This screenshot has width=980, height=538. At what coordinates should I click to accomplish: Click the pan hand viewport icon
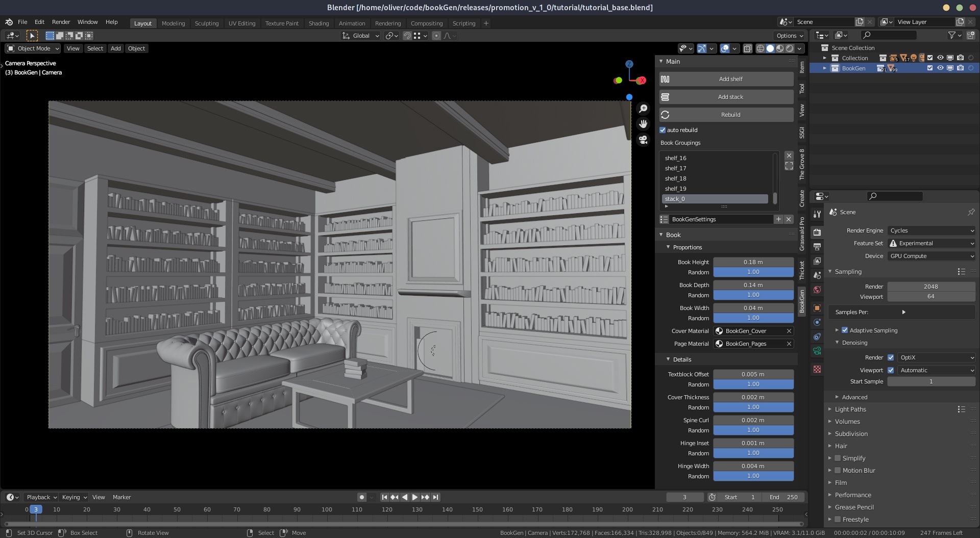coord(643,124)
